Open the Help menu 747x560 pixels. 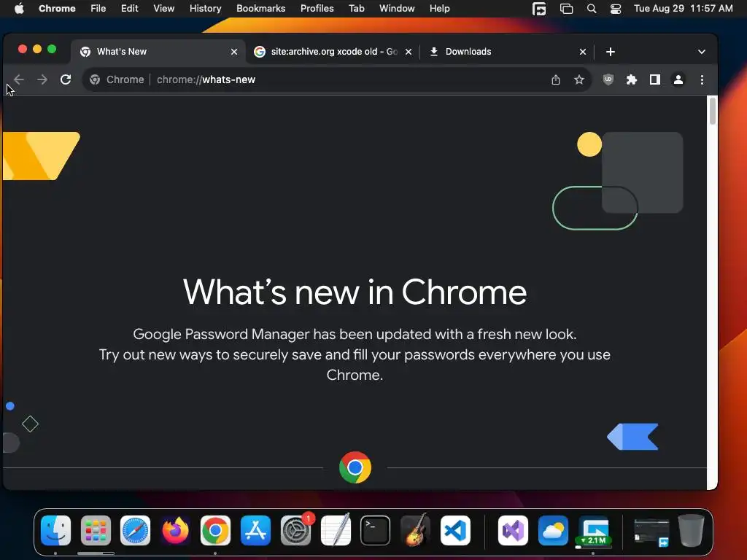pyautogui.click(x=439, y=8)
